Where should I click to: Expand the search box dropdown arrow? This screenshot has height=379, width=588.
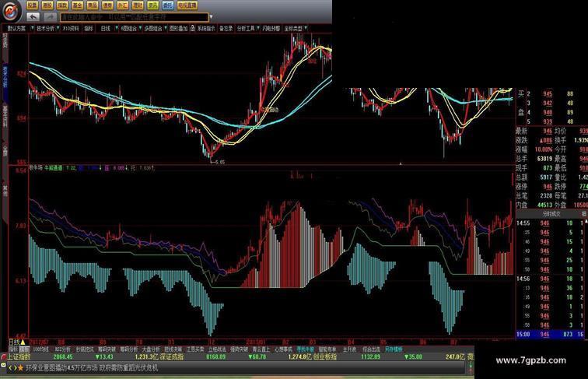(211, 17)
